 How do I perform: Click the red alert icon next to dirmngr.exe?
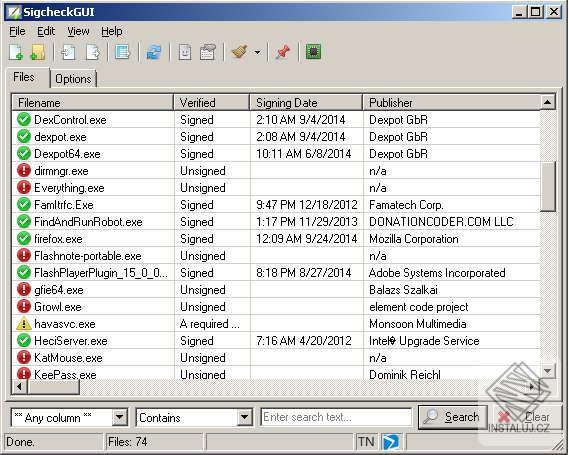click(x=24, y=170)
